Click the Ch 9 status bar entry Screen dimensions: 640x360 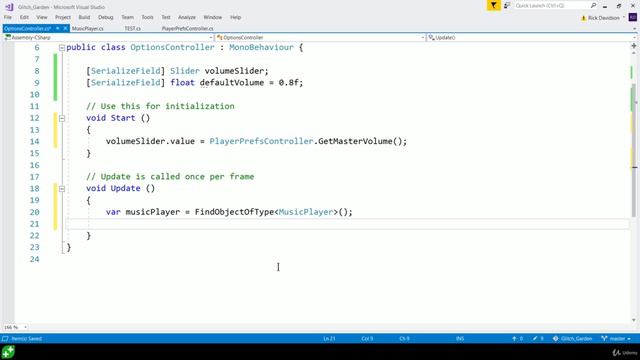(404, 339)
